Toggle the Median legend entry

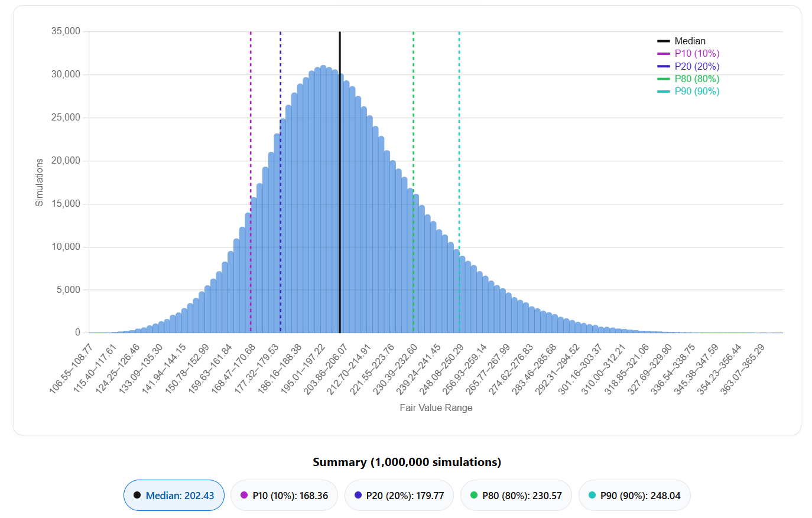pyautogui.click(x=681, y=41)
